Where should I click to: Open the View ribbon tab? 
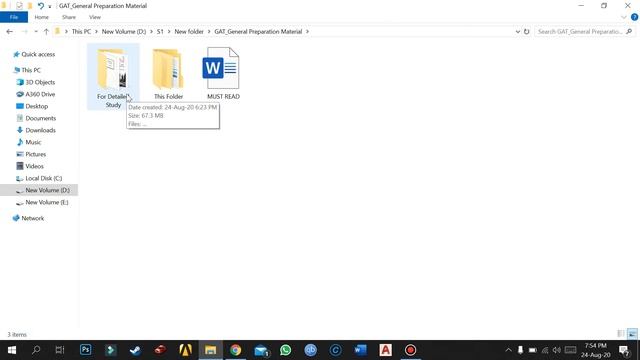[x=95, y=17]
